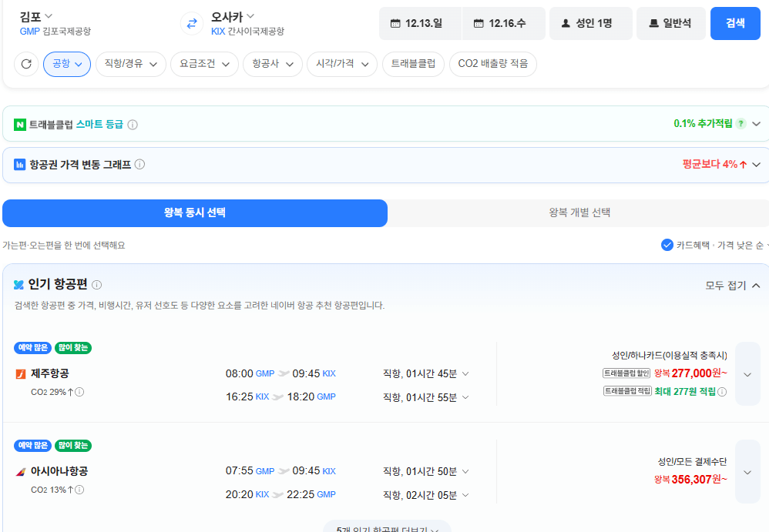
Task: Click CO2 info icon for 제주항공
Action: 79,392
